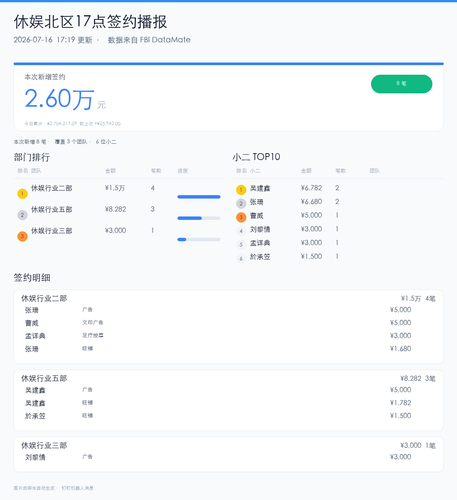This screenshot has width=457, height=500.
Task: Click ¥1,500 amount in 休娱行业五部 details
Action: (401, 416)
